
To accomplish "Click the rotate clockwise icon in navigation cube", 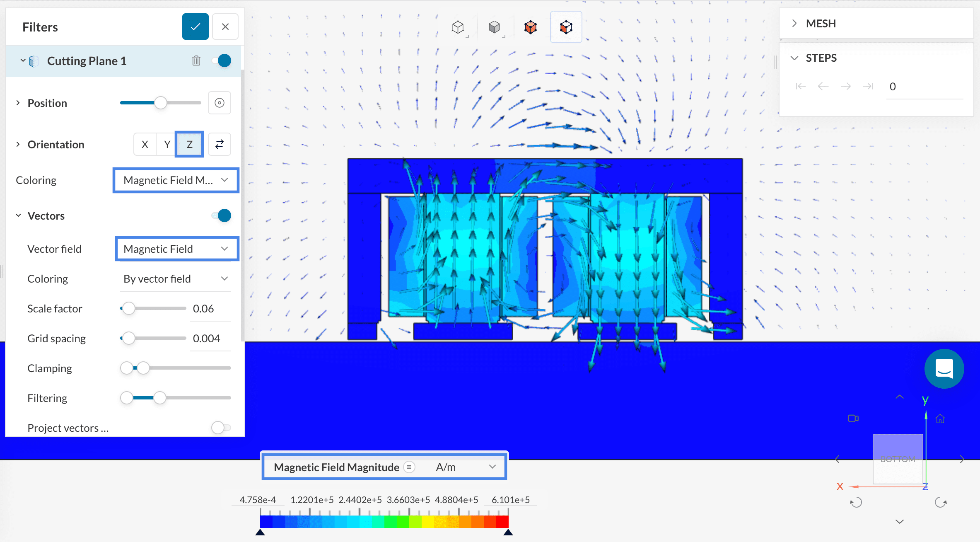I will coord(941,503).
